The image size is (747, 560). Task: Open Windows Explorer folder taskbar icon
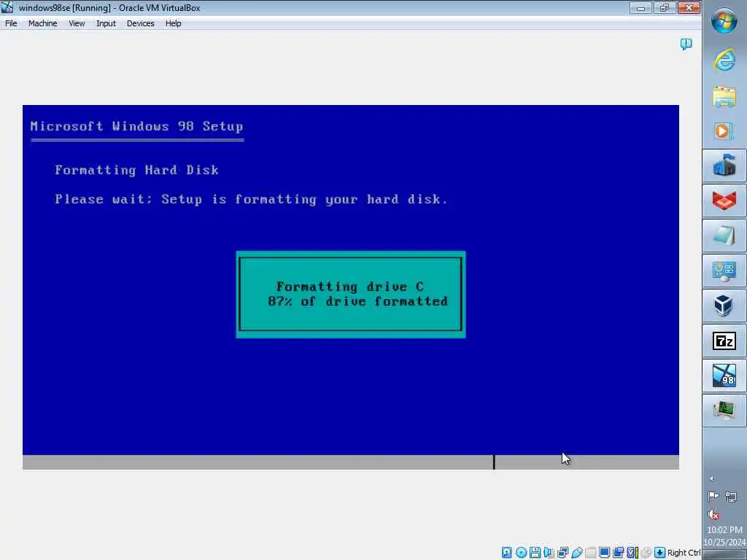coord(724,97)
